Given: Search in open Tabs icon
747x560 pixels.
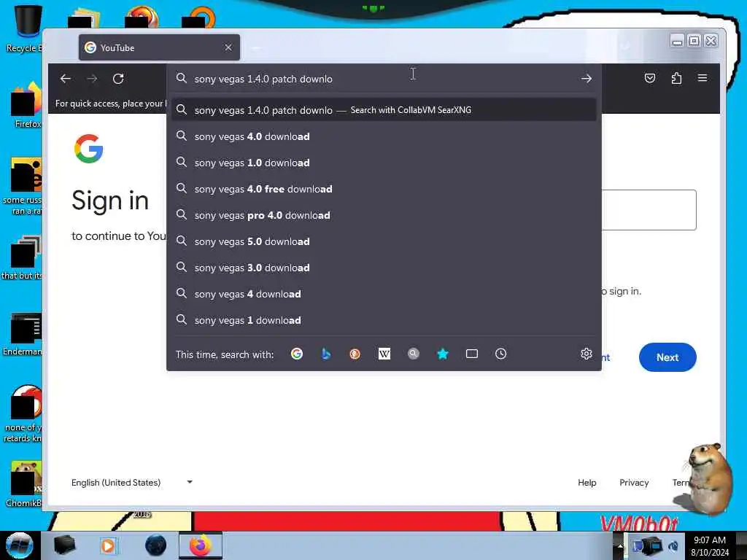Looking at the screenshot, I should coord(472,354).
